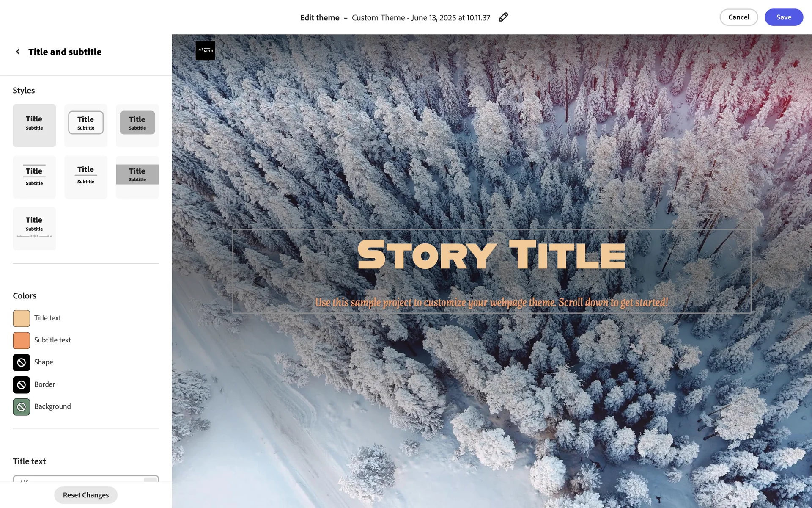Click the AS MOB logo in preview

[x=205, y=50]
